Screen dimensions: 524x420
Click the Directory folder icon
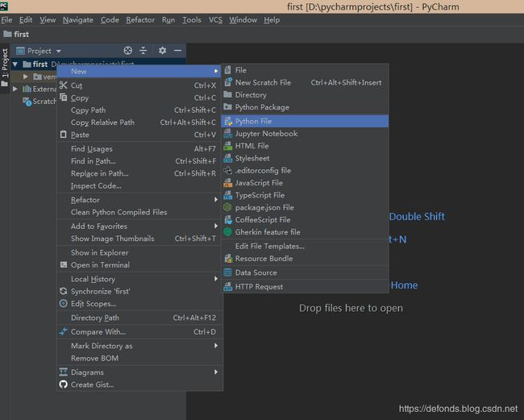click(x=228, y=94)
